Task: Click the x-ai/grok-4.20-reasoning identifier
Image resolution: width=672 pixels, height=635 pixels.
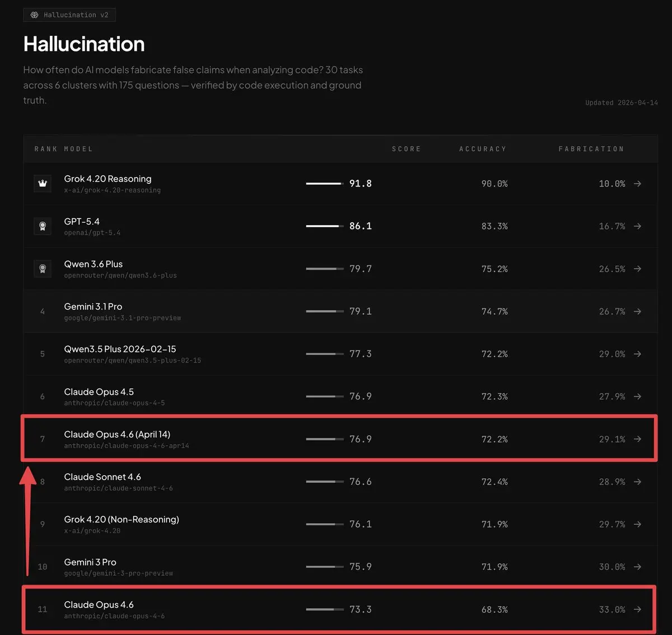Action: coord(112,190)
